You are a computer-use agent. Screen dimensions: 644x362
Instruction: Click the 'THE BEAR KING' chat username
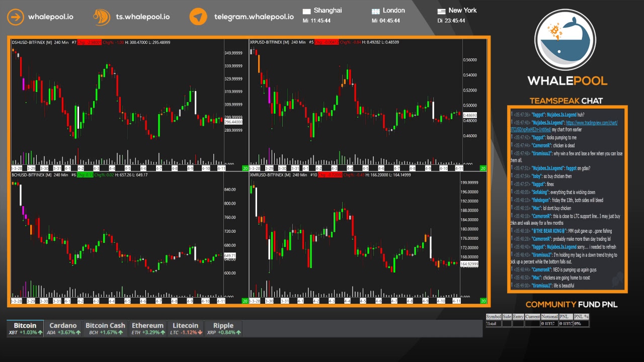click(548, 231)
